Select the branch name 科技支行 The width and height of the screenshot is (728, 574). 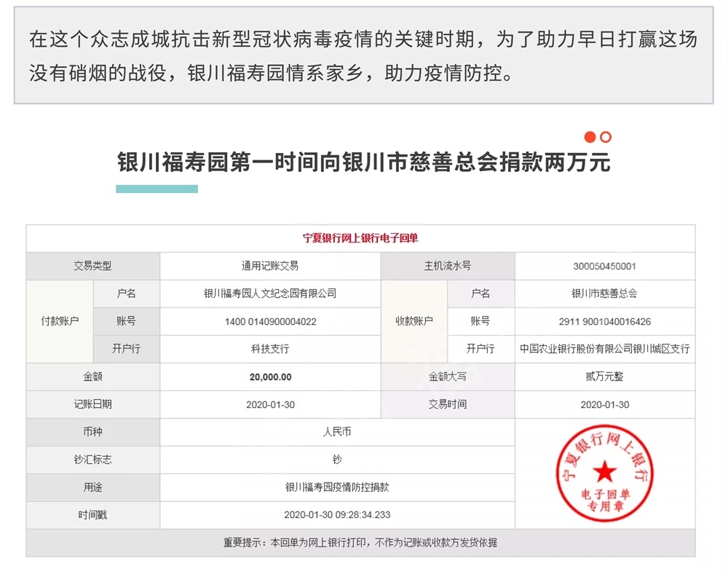tap(270, 349)
